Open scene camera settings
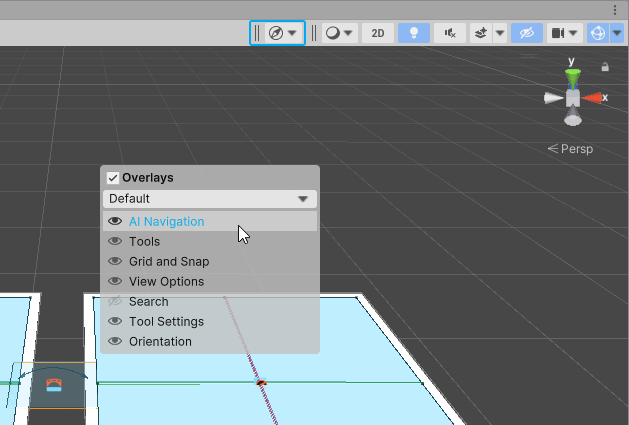The height and width of the screenshot is (425, 629). 565,33
